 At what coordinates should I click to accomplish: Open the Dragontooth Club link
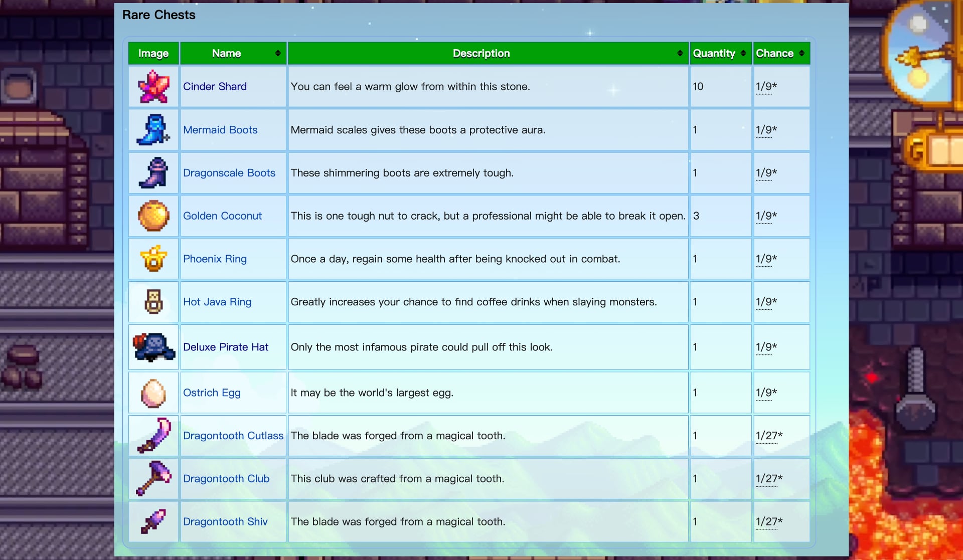click(226, 479)
